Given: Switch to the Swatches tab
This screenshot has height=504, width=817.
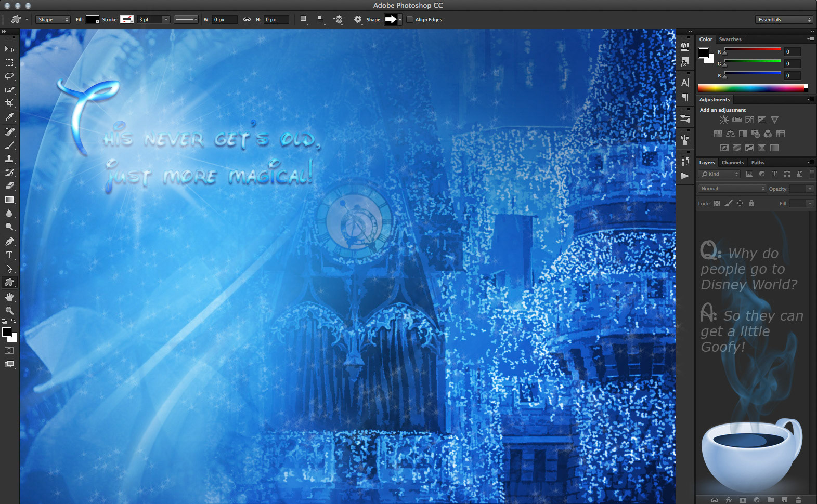Looking at the screenshot, I should tap(730, 39).
